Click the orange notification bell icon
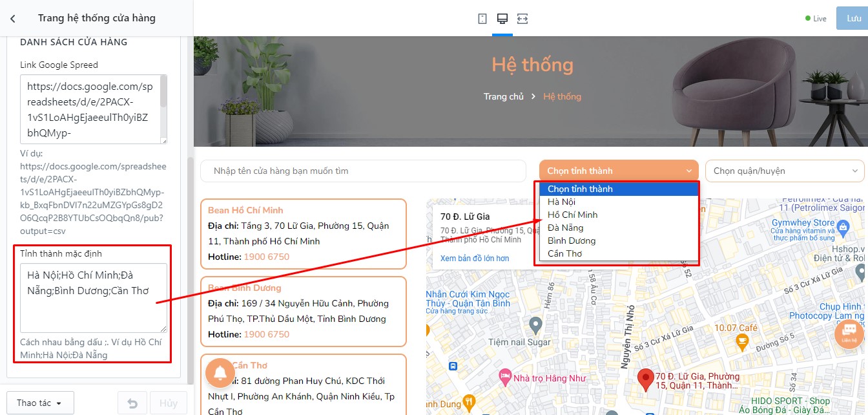868x415 pixels. [x=220, y=372]
